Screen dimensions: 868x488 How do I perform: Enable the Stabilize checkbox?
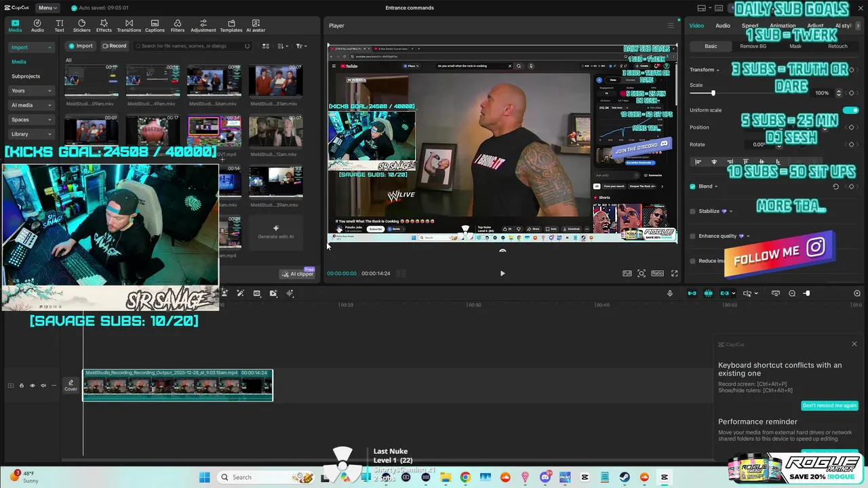pos(692,211)
